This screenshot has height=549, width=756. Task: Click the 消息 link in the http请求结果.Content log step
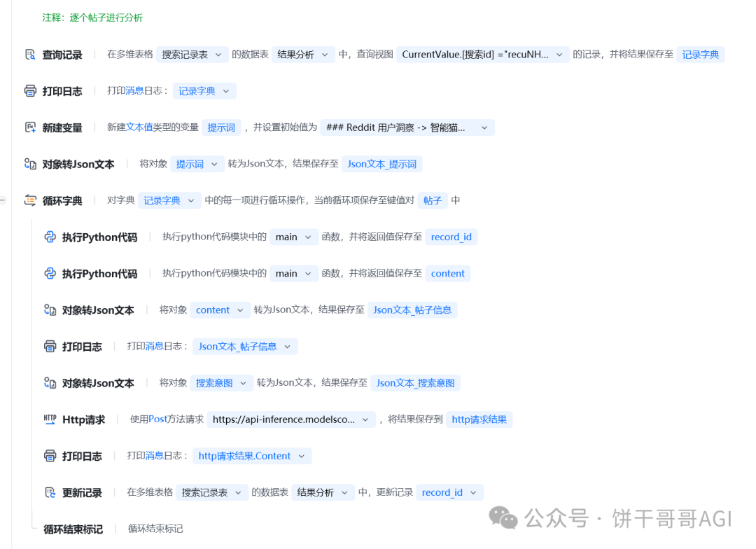click(x=154, y=456)
